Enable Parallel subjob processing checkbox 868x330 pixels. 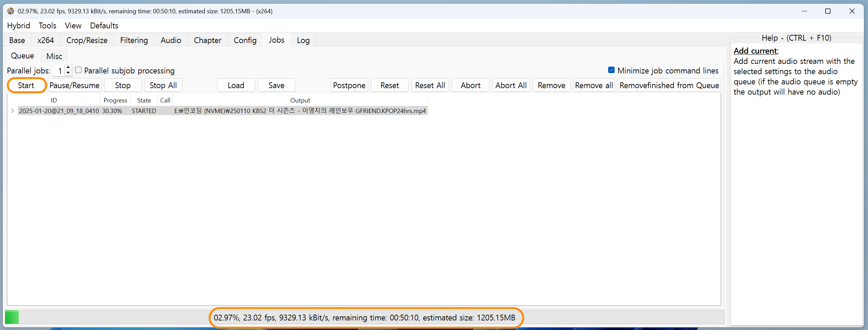pyautogui.click(x=79, y=70)
